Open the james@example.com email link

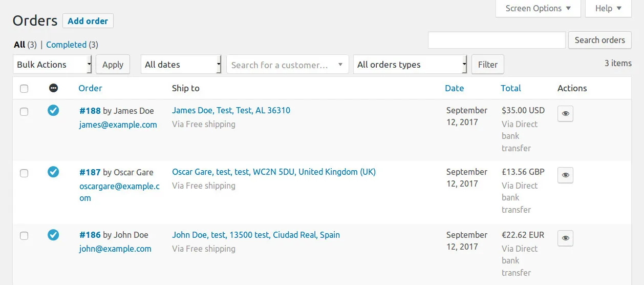[118, 125]
